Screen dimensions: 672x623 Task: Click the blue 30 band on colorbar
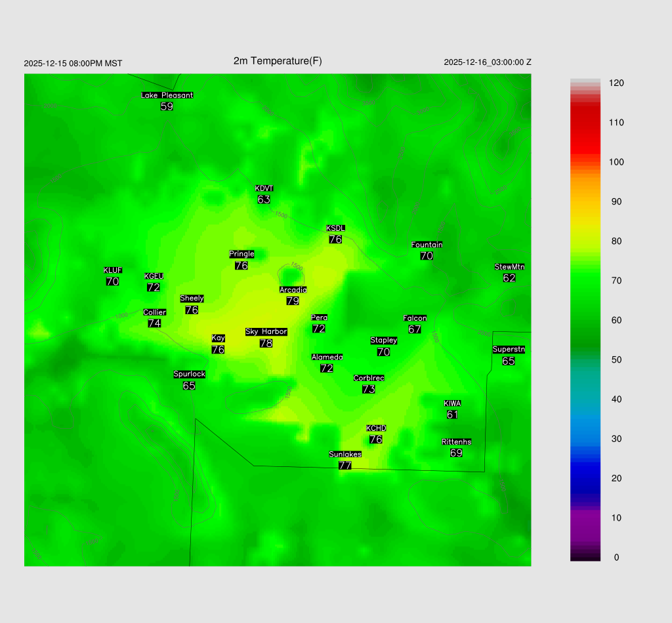point(585,439)
